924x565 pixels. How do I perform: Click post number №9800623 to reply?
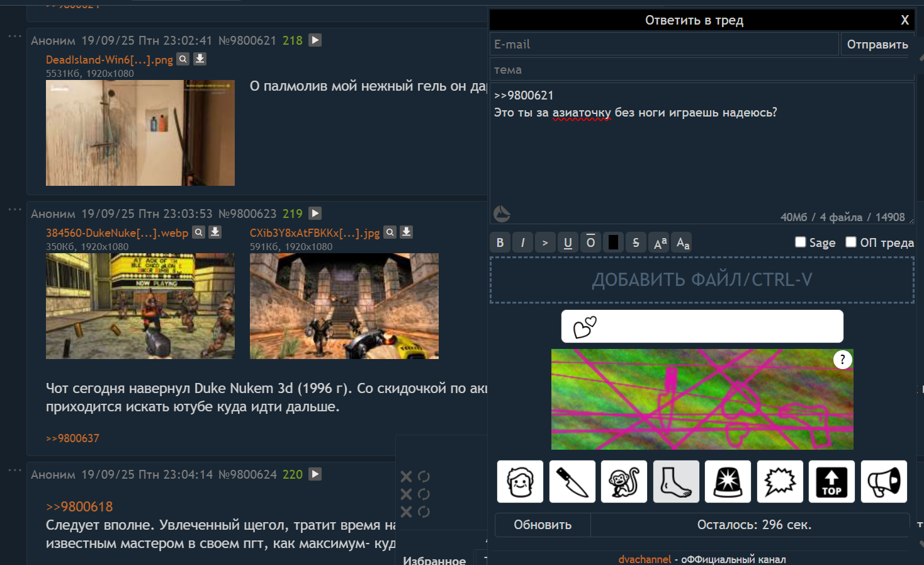[x=247, y=214]
